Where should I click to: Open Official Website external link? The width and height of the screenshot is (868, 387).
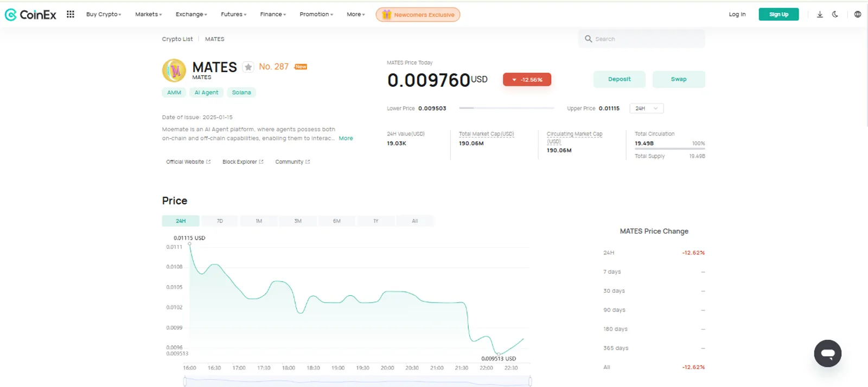click(188, 162)
